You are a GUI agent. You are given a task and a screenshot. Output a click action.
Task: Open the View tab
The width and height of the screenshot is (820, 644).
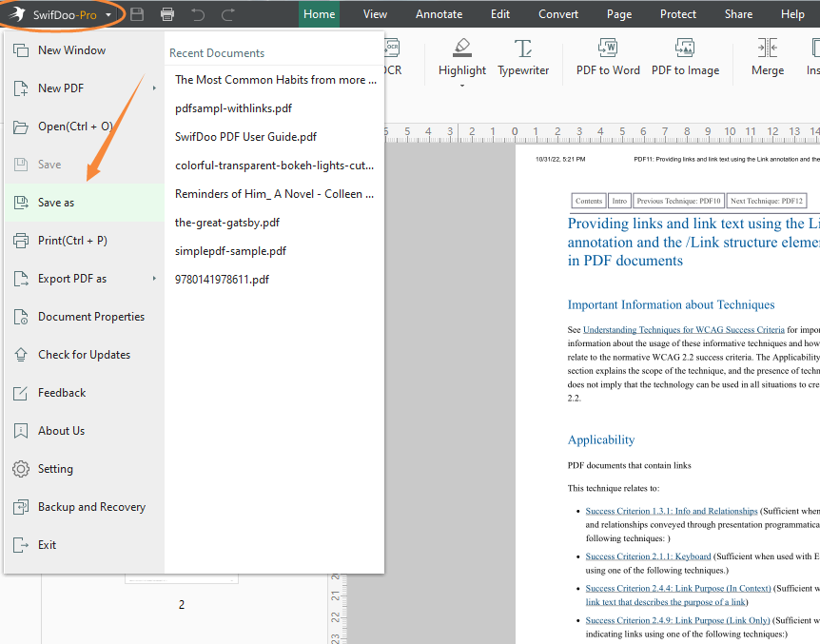tap(375, 14)
